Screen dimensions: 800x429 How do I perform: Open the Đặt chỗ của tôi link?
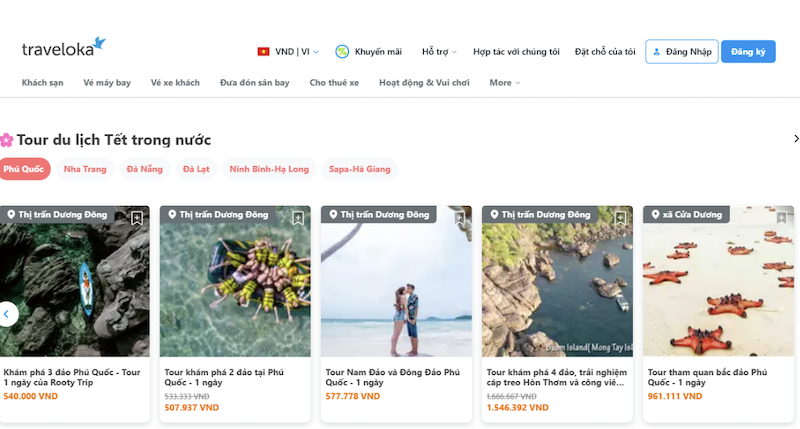coord(605,51)
